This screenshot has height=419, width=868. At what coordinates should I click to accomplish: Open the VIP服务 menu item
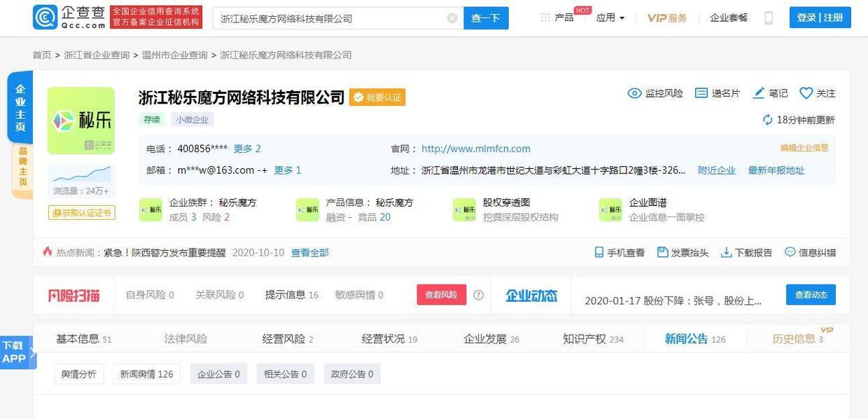(x=667, y=18)
